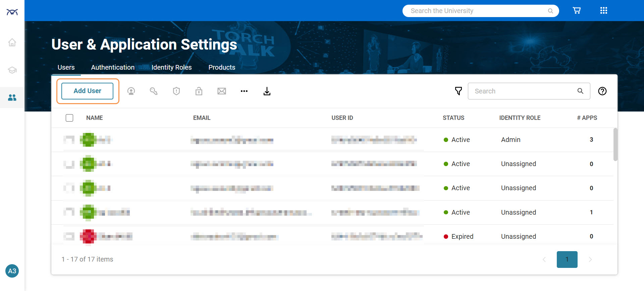Open the help question mark icon
Image resolution: width=644 pixels, height=291 pixels.
(x=602, y=91)
